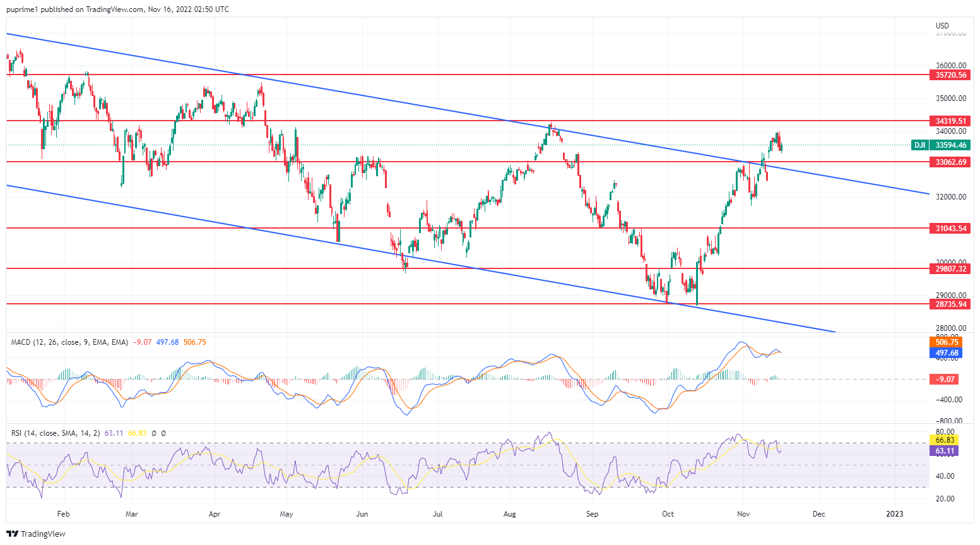
Task: Click the USD currency label
Action: 942,26
